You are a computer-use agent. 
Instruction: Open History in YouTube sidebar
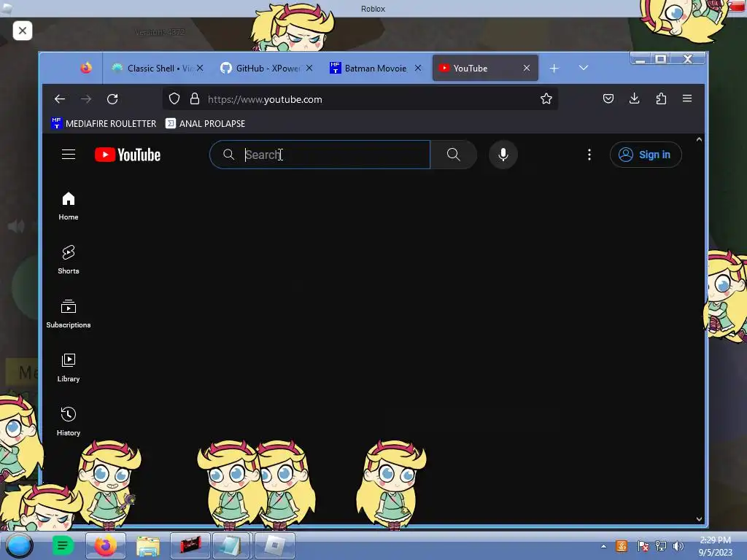pyautogui.click(x=69, y=421)
